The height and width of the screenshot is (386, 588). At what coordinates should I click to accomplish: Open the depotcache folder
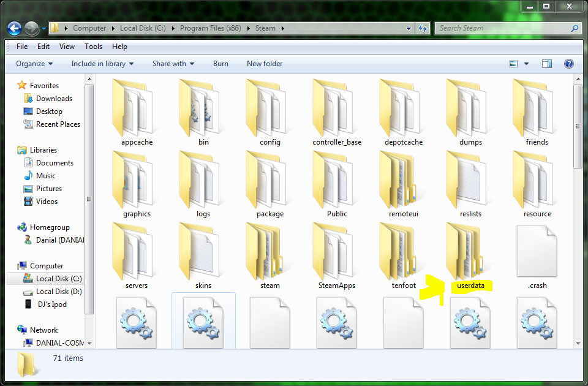point(404,113)
